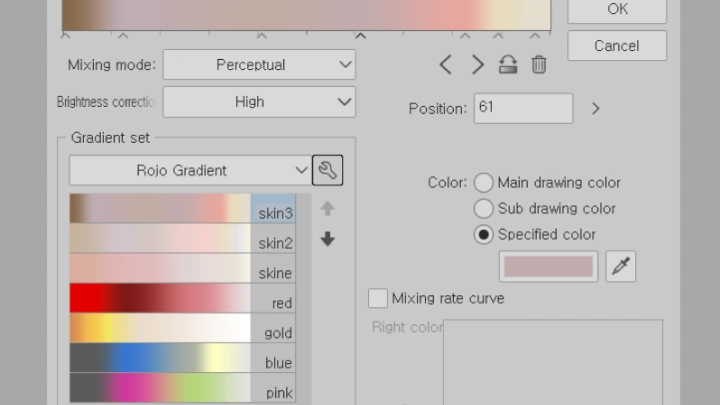Select the active dark gradient node marker
Image resolution: width=720 pixels, height=405 pixels.
pos(360,35)
